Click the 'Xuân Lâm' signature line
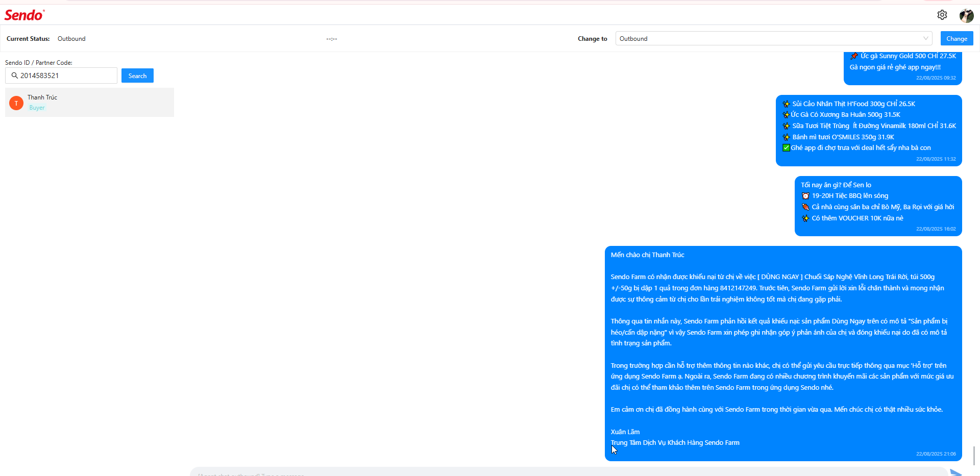This screenshot has height=476, width=980. point(625,432)
